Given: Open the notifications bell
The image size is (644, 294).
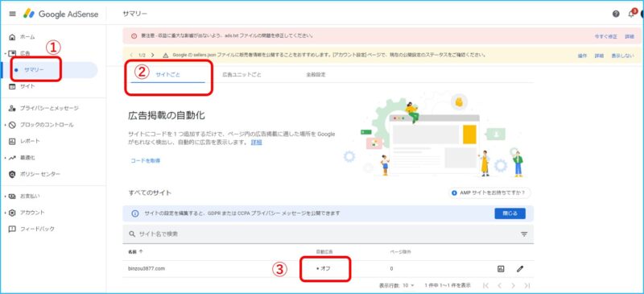Looking at the screenshot, I should 632,14.
